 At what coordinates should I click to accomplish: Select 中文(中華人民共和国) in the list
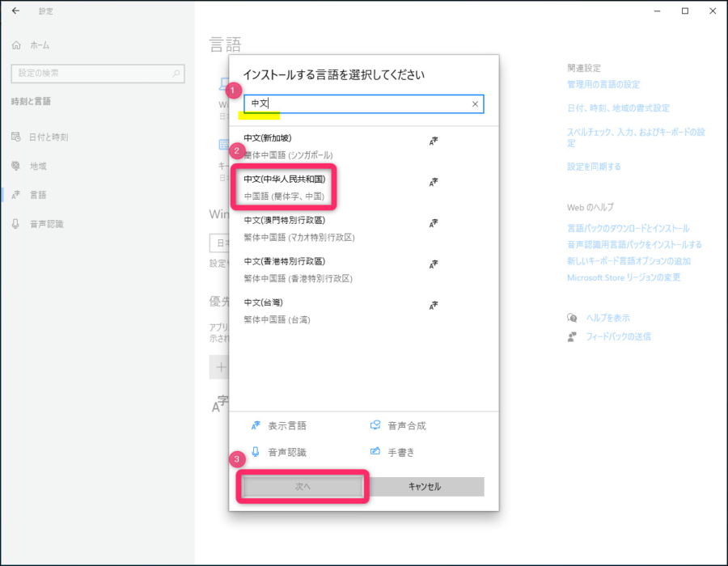pyautogui.click(x=285, y=188)
